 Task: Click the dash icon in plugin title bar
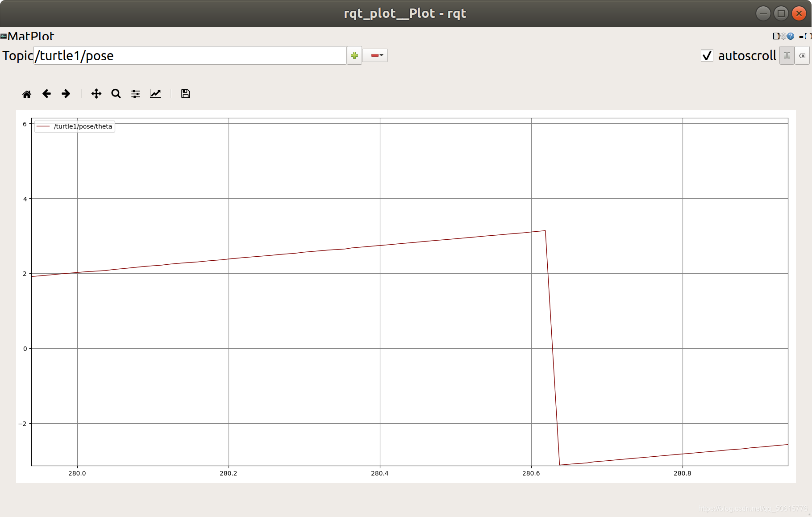[x=801, y=37]
